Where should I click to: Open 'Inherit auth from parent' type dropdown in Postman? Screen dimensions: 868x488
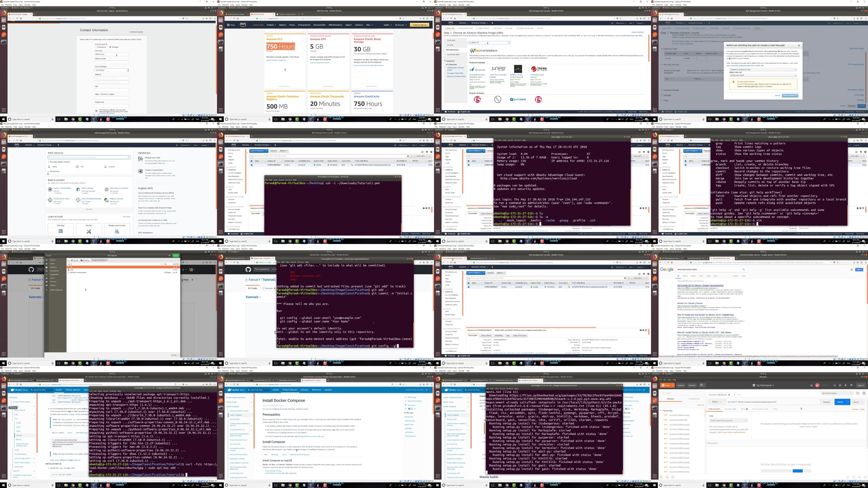(729, 421)
